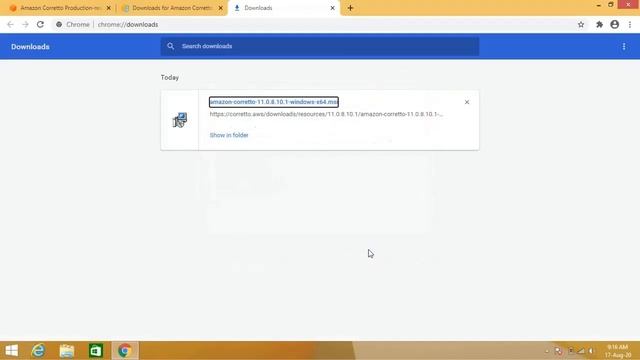This screenshot has height=360, width=640.
Task: Close the Downloads for Amazon Corretto tab
Action: tap(221, 8)
